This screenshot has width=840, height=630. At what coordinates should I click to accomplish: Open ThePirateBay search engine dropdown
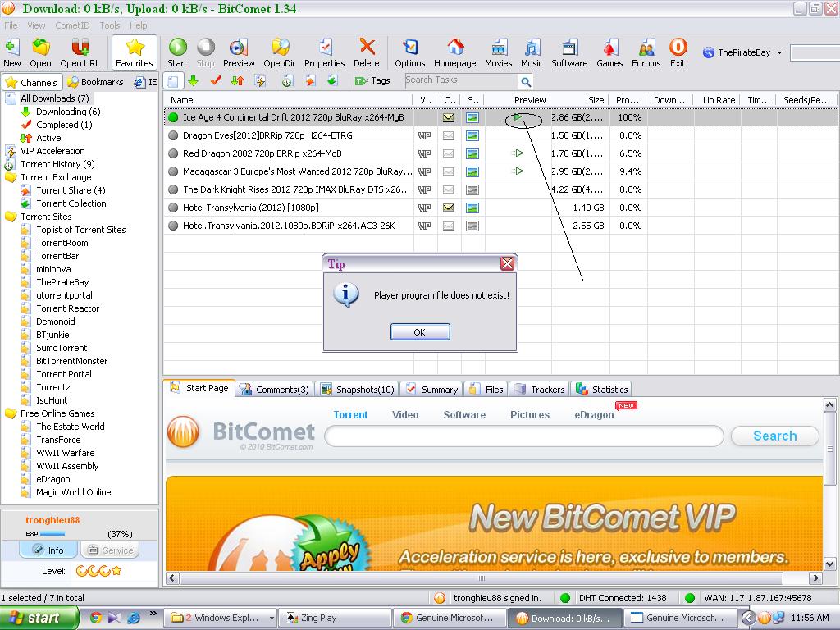[779, 52]
